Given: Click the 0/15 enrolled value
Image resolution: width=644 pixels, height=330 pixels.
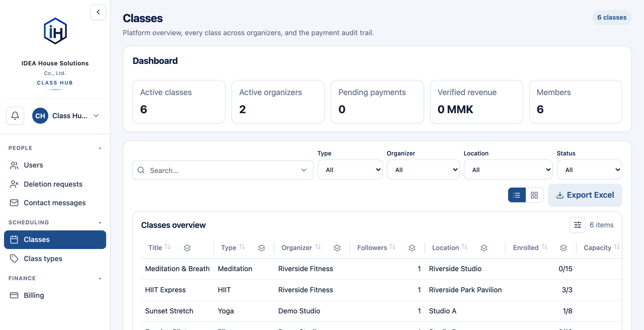Looking at the screenshot, I should click(566, 269).
